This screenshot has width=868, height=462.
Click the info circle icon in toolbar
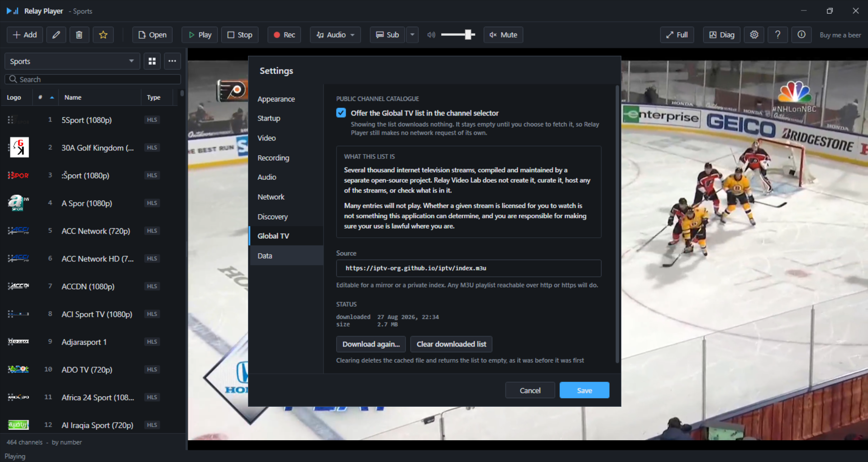click(x=801, y=35)
